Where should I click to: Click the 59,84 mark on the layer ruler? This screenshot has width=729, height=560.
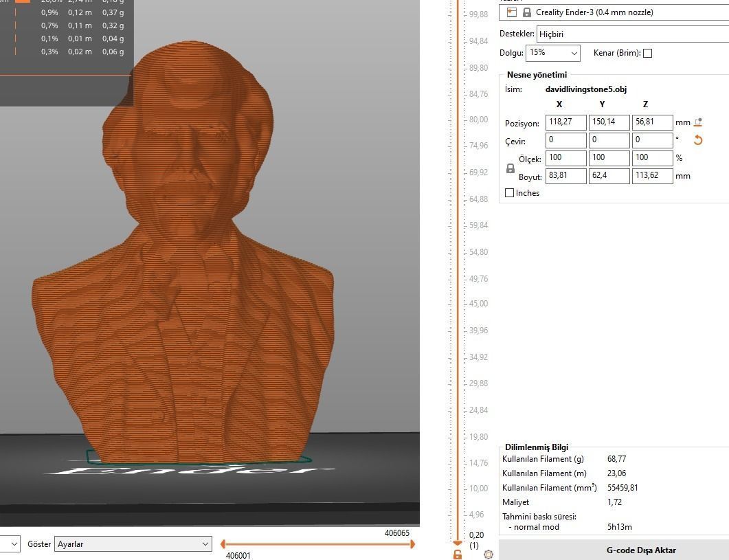tap(478, 225)
